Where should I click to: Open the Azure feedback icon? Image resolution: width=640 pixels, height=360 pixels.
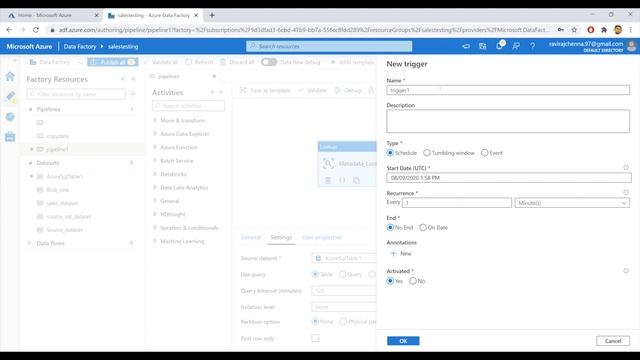tap(516, 46)
